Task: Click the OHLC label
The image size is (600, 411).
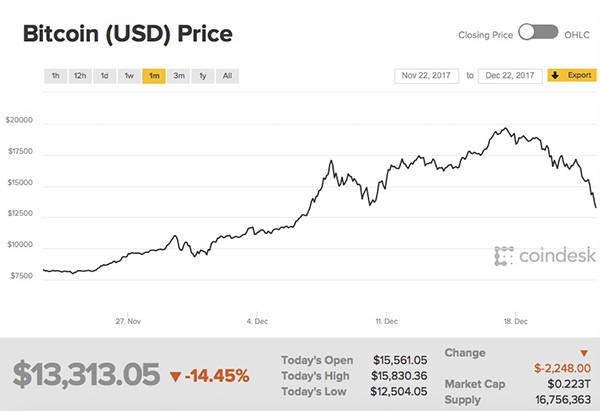Action: [577, 32]
